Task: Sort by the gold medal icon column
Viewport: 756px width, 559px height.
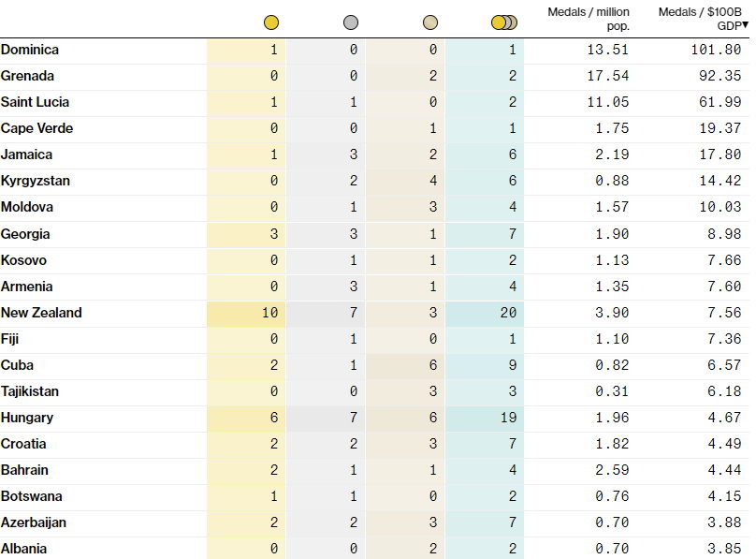Action: [x=271, y=22]
